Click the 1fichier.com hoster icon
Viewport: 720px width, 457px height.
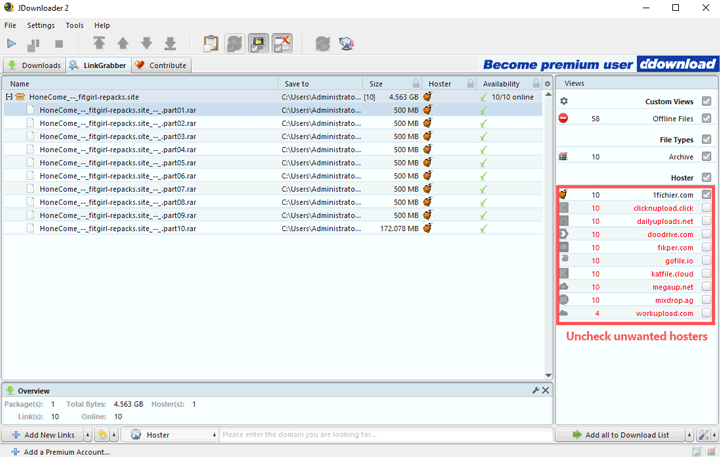click(x=563, y=194)
